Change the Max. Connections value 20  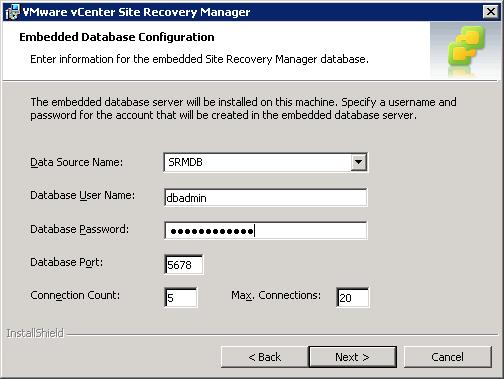[352, 297]
